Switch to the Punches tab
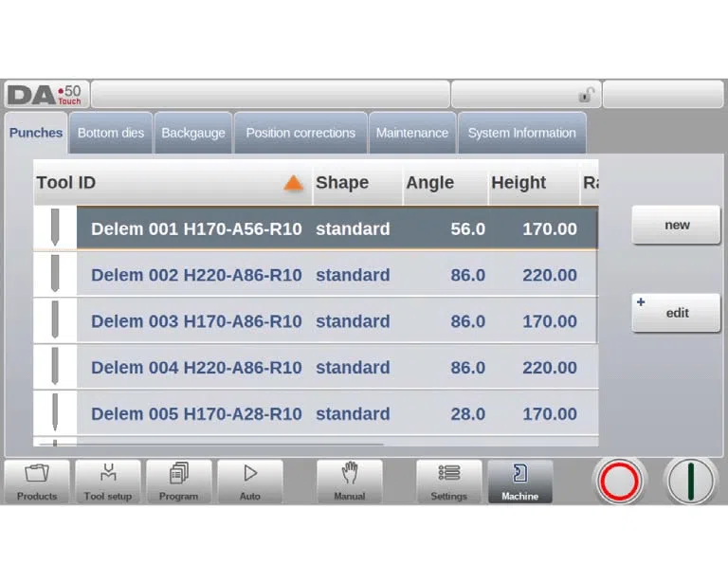The image size is (728, 583). point(36,133)
